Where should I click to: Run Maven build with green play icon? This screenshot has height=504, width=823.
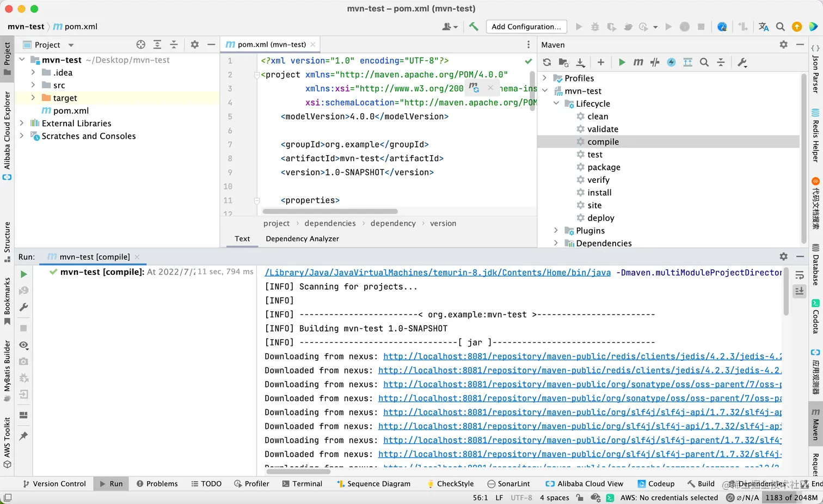[x=622, y=63]
